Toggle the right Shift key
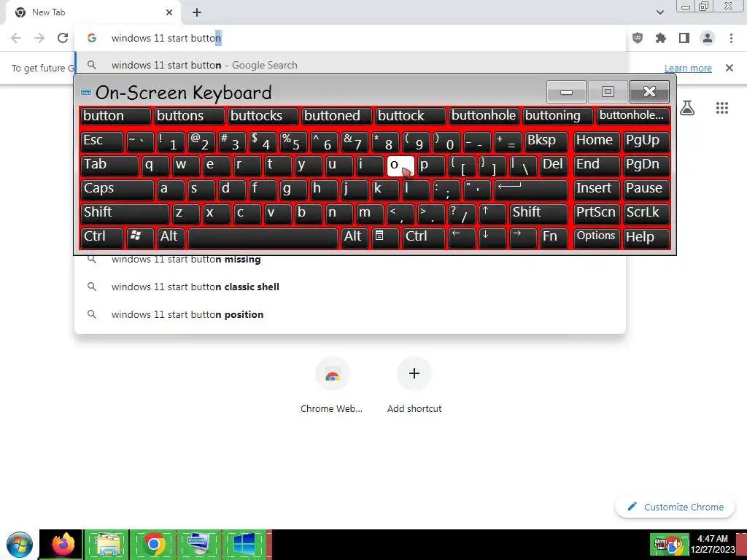747x560 pixels. point(539,214)
